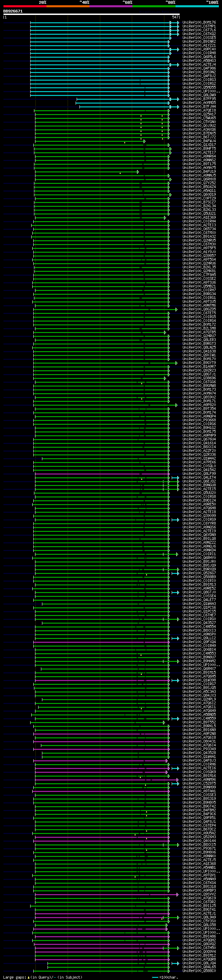Pick the UniRef100_C0IRG0 label

[199, 619]
